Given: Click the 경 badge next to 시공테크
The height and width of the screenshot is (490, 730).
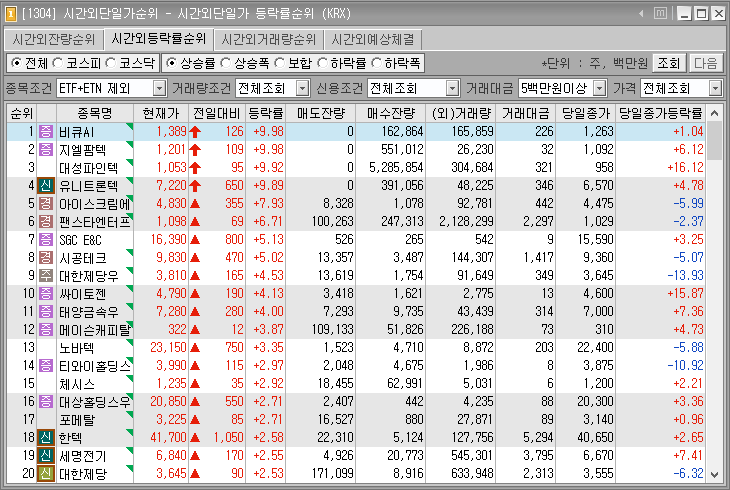Looking at the screenshot, I should pyautogui.click(x=46, y=258).
